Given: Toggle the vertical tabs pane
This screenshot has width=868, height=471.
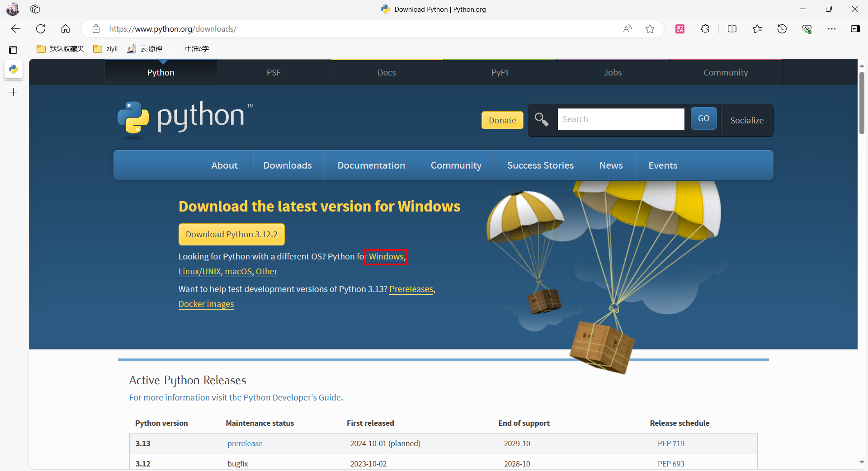Looking at the screenshot, I should 13,50.
